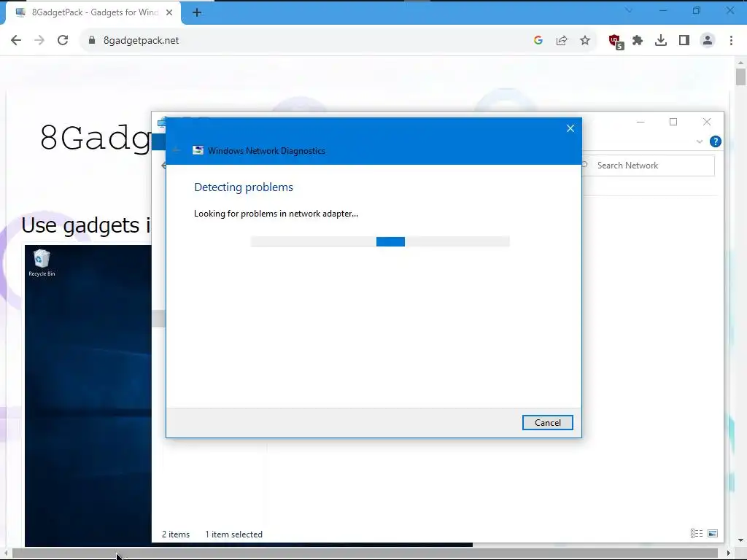View site security lock info
The height and width of the screenshot is (560, 747).
coord(92,41)
